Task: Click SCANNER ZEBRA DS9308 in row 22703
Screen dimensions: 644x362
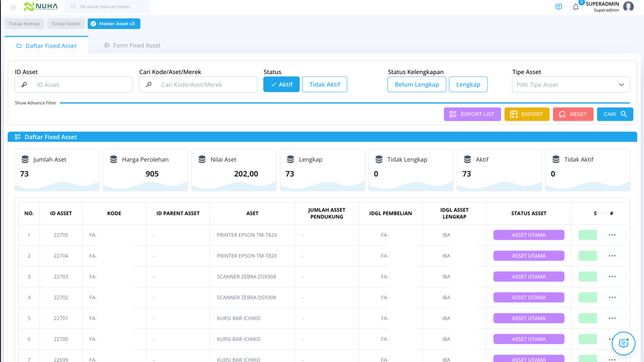Action: coord(246,277)
